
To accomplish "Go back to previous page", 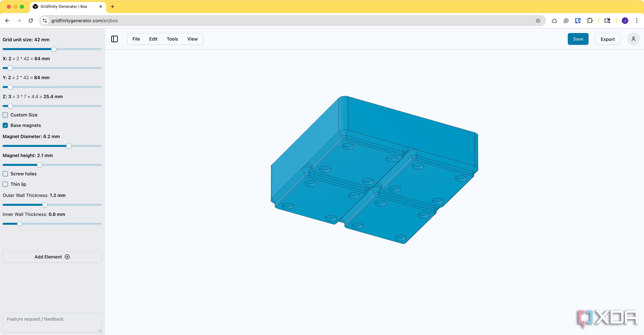I will [x=7, y=21].
